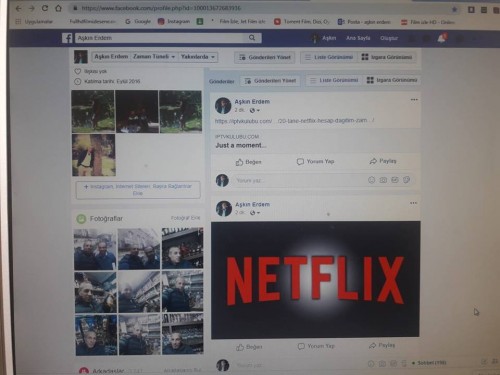Click Gönderileri Yönet in the Gönderiler row
Viewport: 500px width, 375px height.
(x=270, y=81)
